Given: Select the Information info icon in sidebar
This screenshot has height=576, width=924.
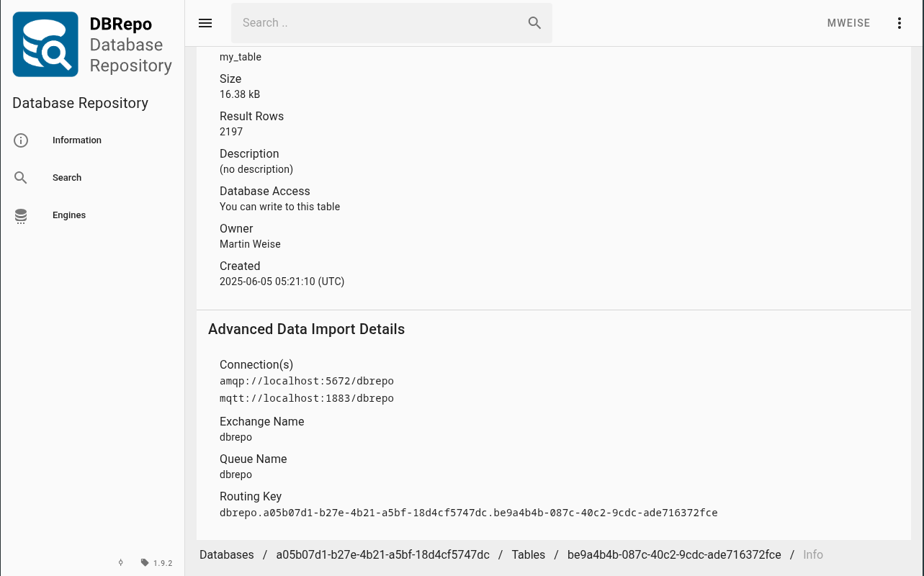Looking at the screenshot, I should coord(21,140).
